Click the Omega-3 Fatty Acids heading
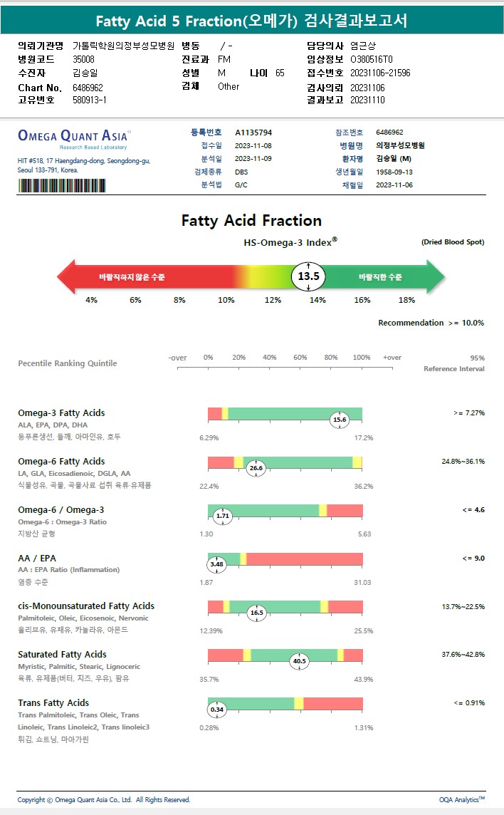Viewport: 504px width, 815px height. pos(61,412)
